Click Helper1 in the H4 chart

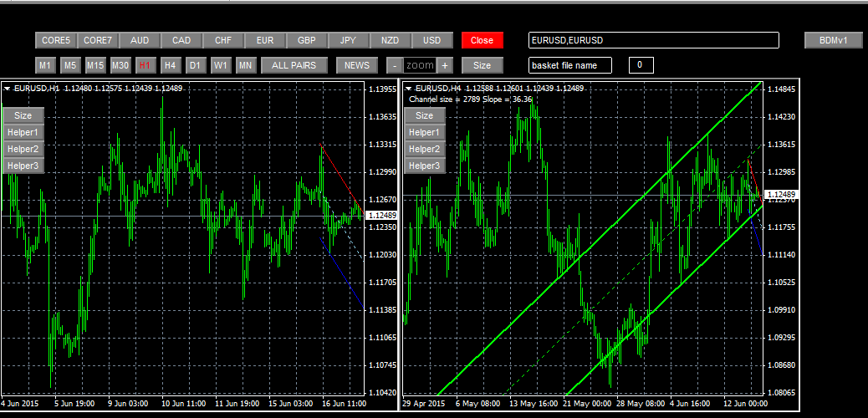pyautogui.click(x=425, y=132)
